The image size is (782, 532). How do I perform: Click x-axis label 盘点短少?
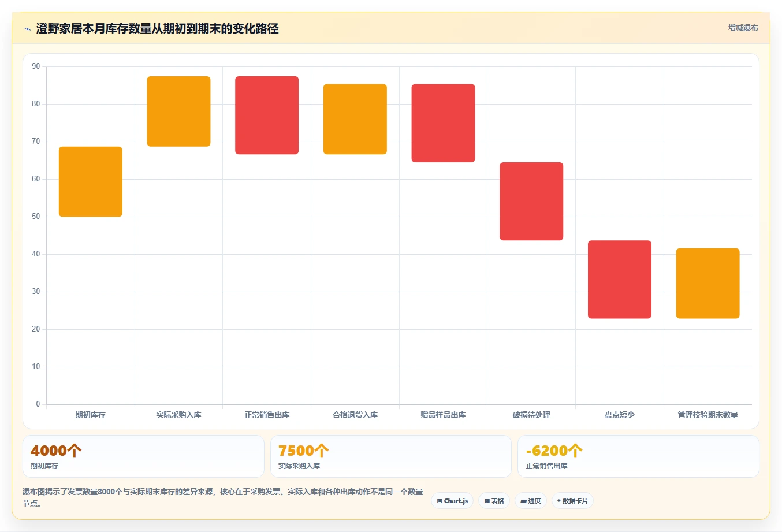620,415
